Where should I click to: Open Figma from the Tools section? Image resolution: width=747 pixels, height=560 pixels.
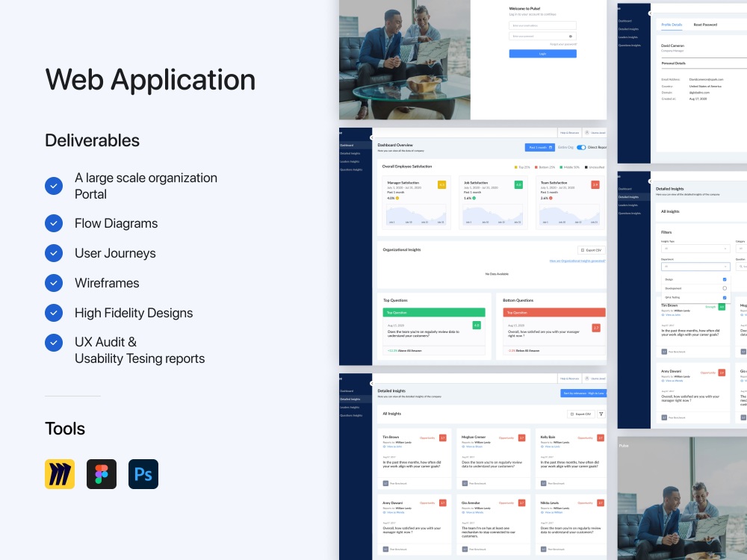click(x=102, y=473)
